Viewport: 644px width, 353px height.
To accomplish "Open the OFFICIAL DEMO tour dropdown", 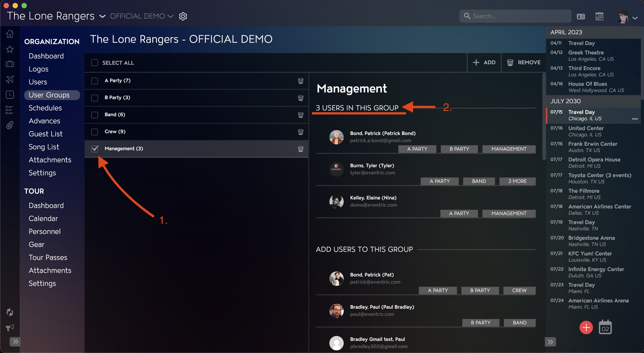I will [x=170, y=17].
